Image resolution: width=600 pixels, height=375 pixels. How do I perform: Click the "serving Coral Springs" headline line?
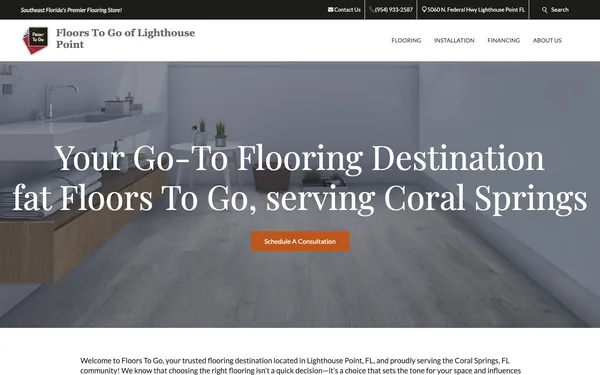click(x=426, y=198)
